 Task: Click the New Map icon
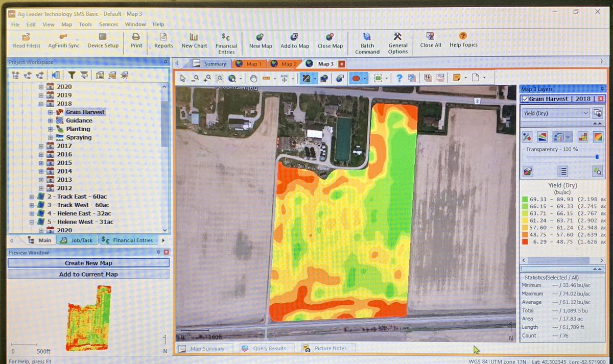(x=261, y=41)
